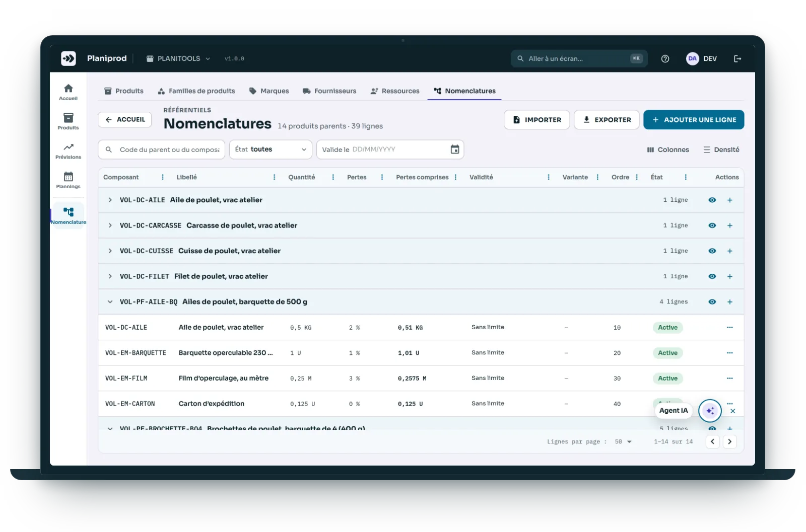
Task: Open Produits in the left sidebar
Action: [68, 121]
